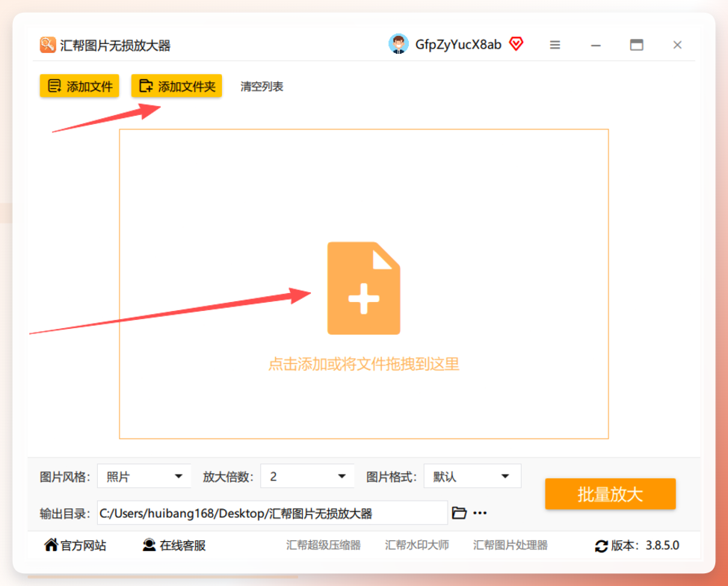The image size is (728, 586).
Task: Start batch enlarge with 批量放大
Action: click(610, 494)
